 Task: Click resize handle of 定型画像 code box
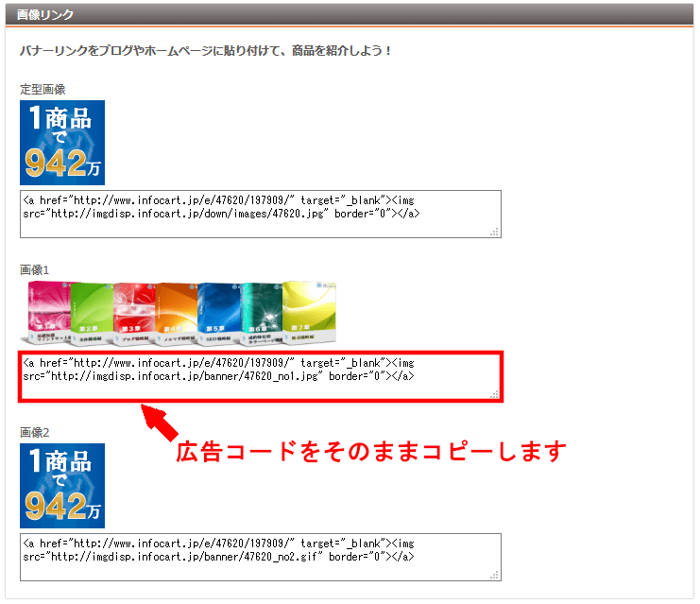[495, 232]
